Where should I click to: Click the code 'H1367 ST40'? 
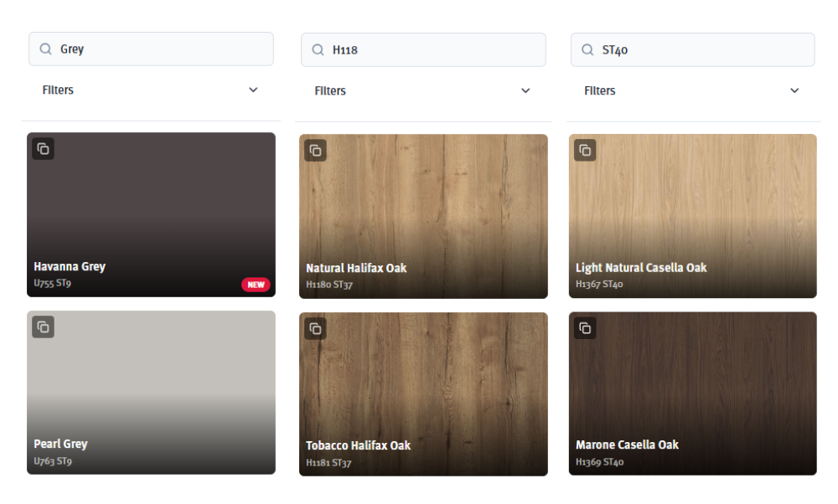click(x=599, y=284)
